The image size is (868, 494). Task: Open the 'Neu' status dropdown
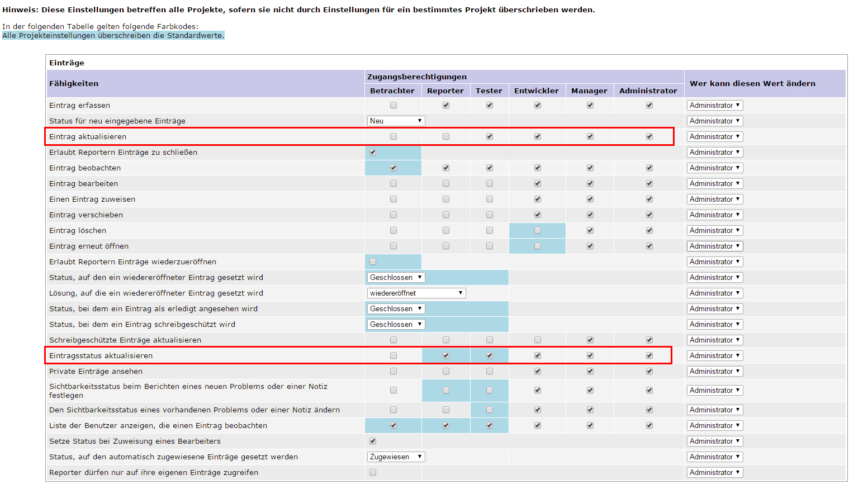396,121
